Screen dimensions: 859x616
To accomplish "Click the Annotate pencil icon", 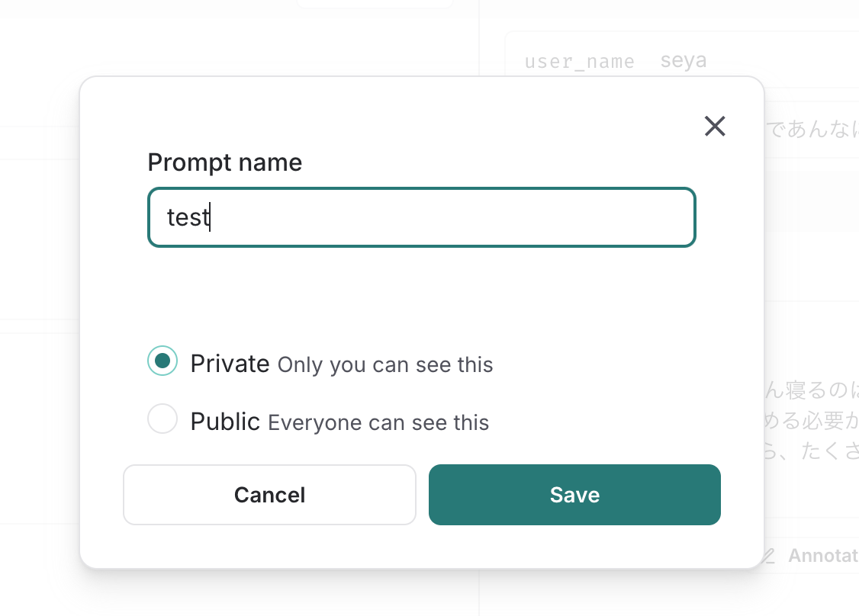I will [x=768, y=556].
